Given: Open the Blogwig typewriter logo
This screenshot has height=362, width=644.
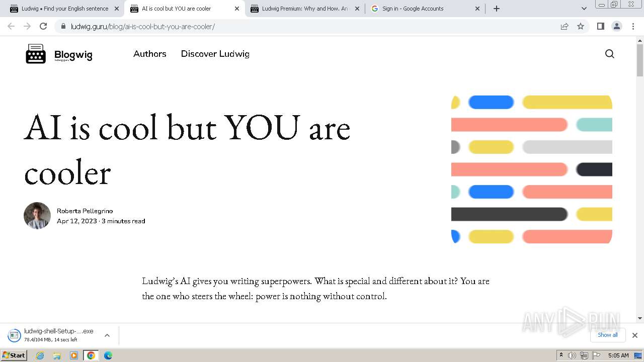Looking at the screenshot, I should pyautogui.click(x=36, y=54).
